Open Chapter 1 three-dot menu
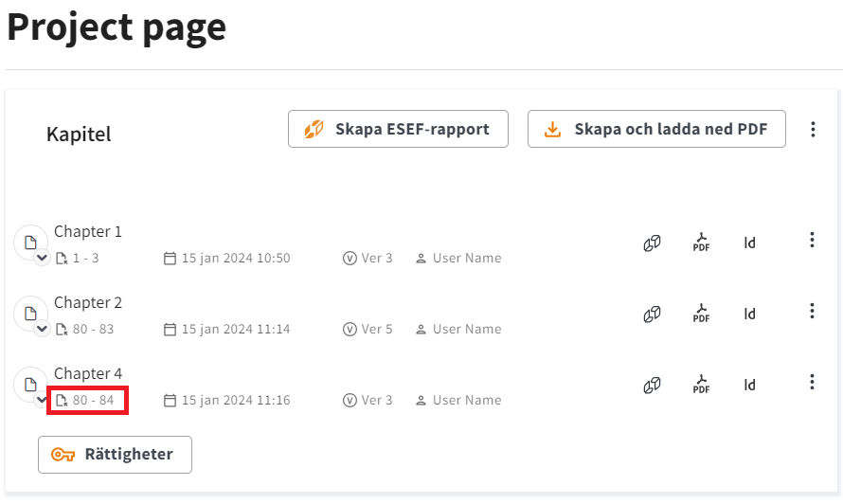 812,240
